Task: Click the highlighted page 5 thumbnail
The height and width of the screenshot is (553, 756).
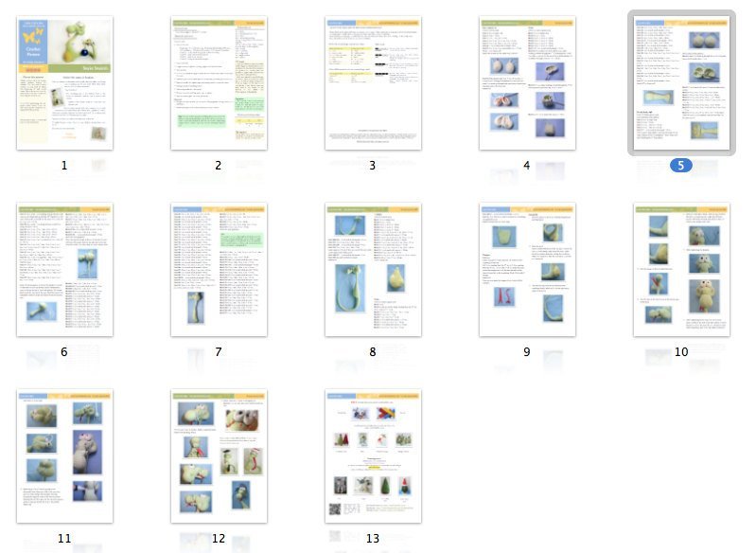Action: [681, 83]
